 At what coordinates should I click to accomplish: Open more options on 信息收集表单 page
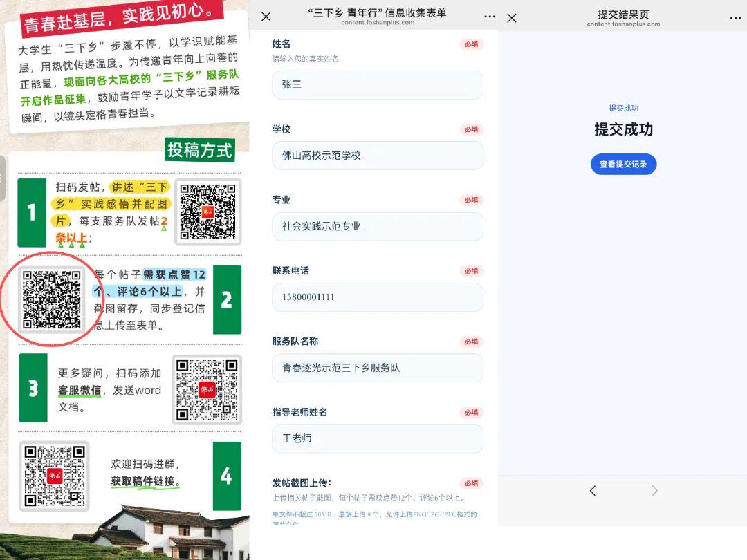click(489, 17)
